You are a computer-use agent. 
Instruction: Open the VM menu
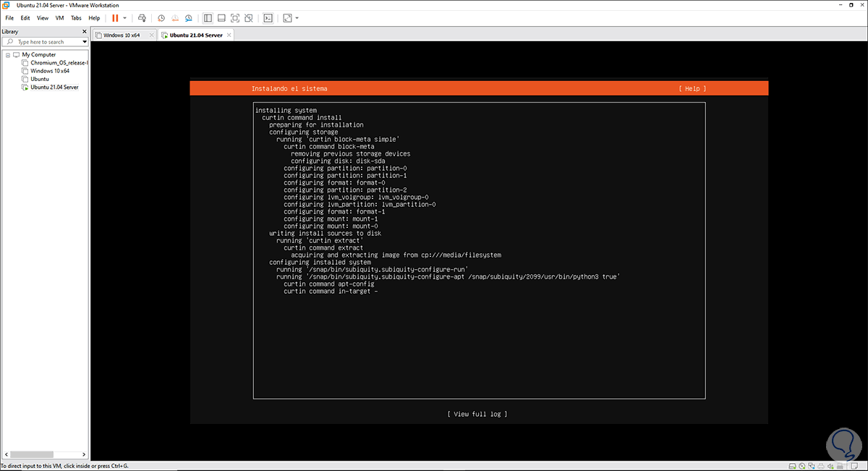(x=59, y=17)
